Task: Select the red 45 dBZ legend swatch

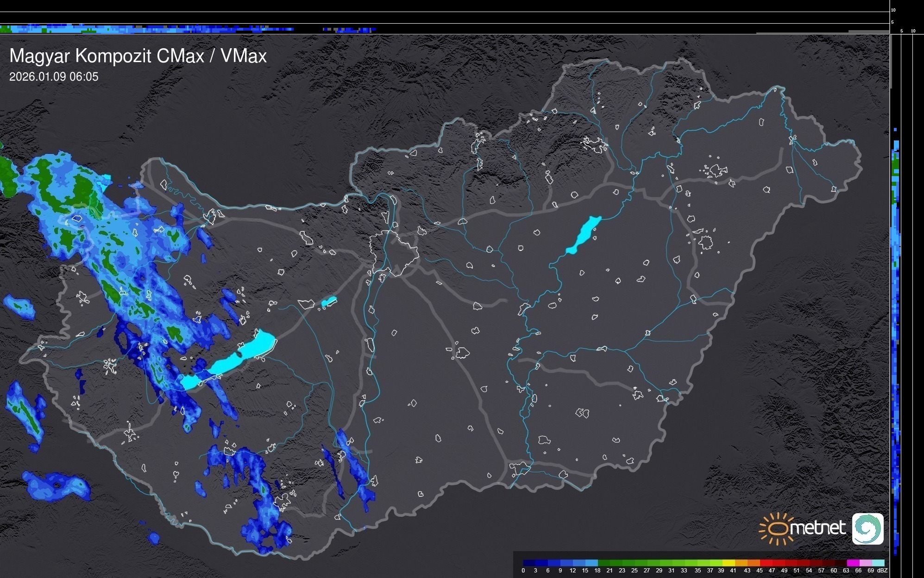Action: click(x=766, y=563)
